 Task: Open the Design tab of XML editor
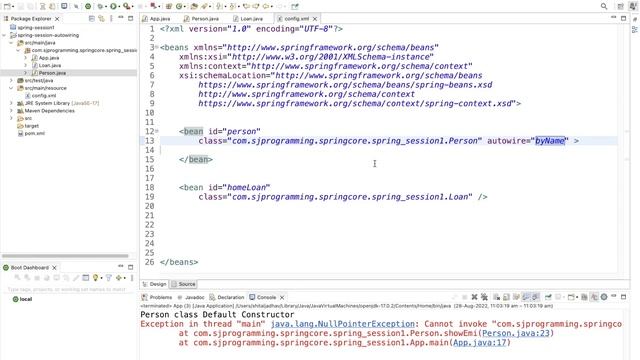click(155, 284)
